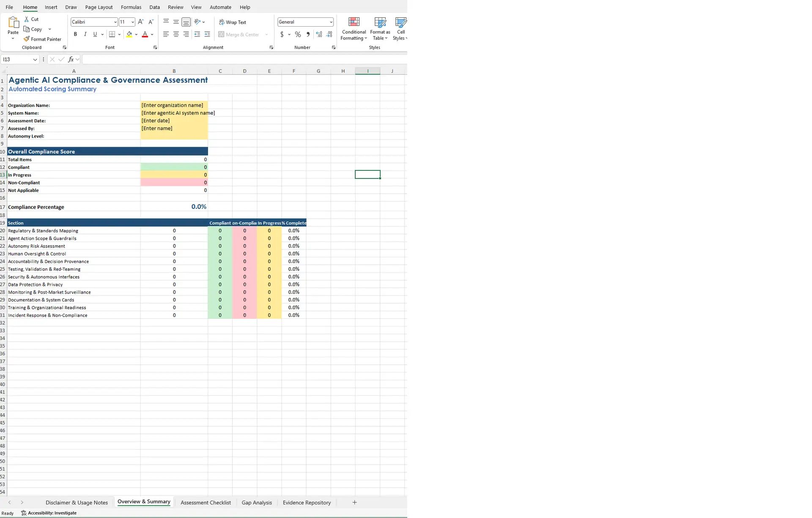
Task: Click the Accessibility: Investigate status button
Action: click(49, 513)
